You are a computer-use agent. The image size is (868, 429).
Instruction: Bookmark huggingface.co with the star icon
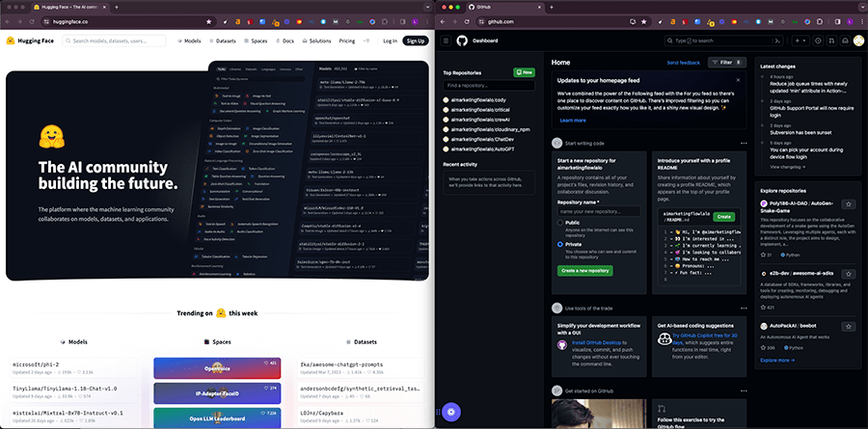(208, 21)
